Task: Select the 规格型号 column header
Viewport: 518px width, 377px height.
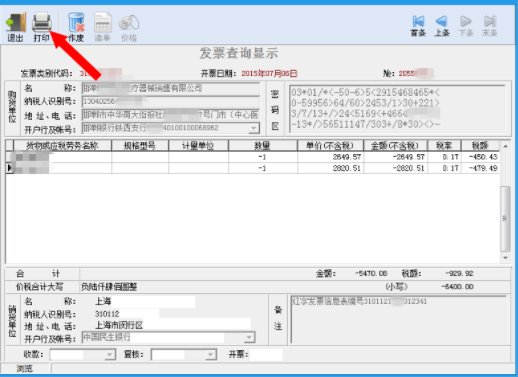Action: pos(140,146)
